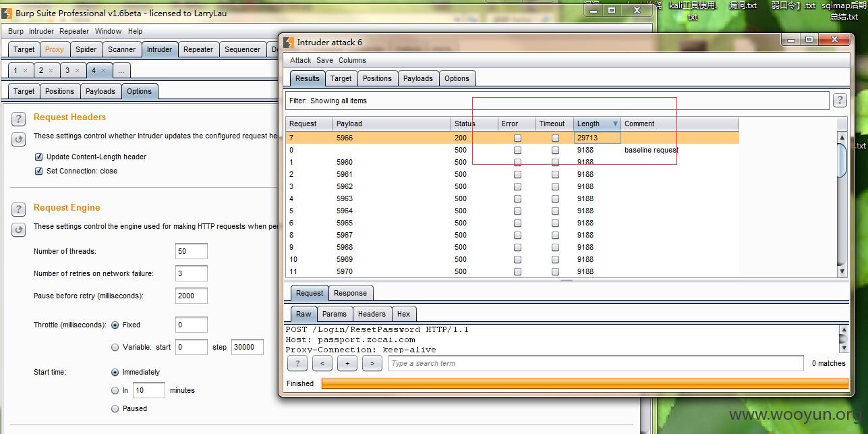
Task: Switch to the Spider tab
Action: [x=86, y=49]
